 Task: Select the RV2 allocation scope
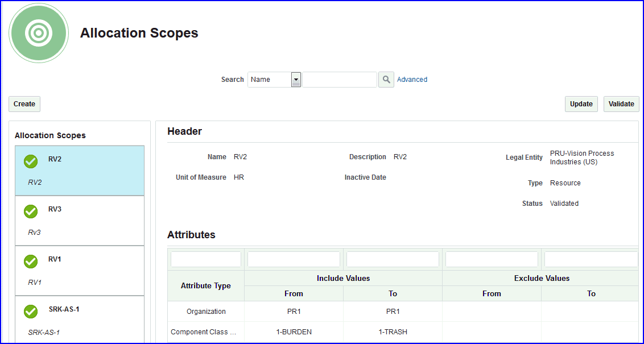tap(80, 171)
